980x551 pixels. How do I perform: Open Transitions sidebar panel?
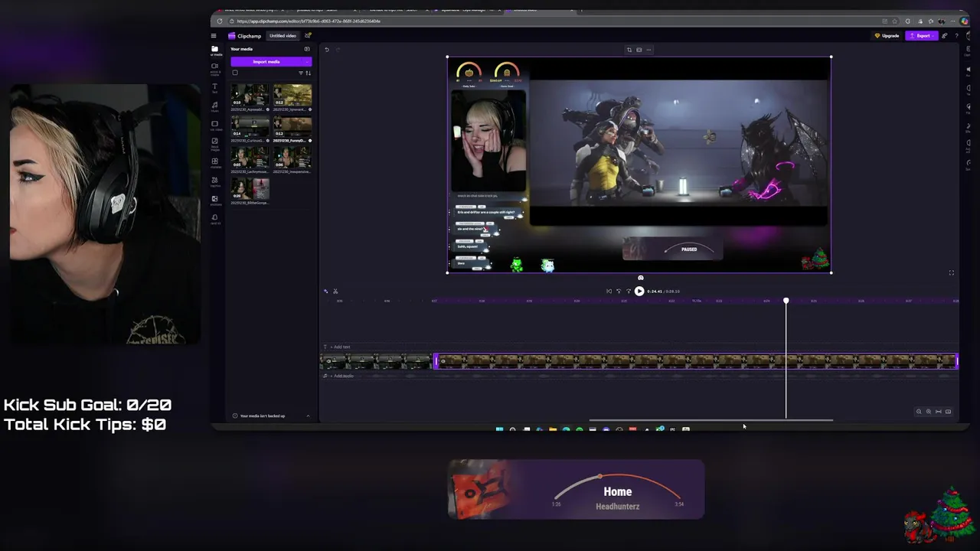pos(215,200)
